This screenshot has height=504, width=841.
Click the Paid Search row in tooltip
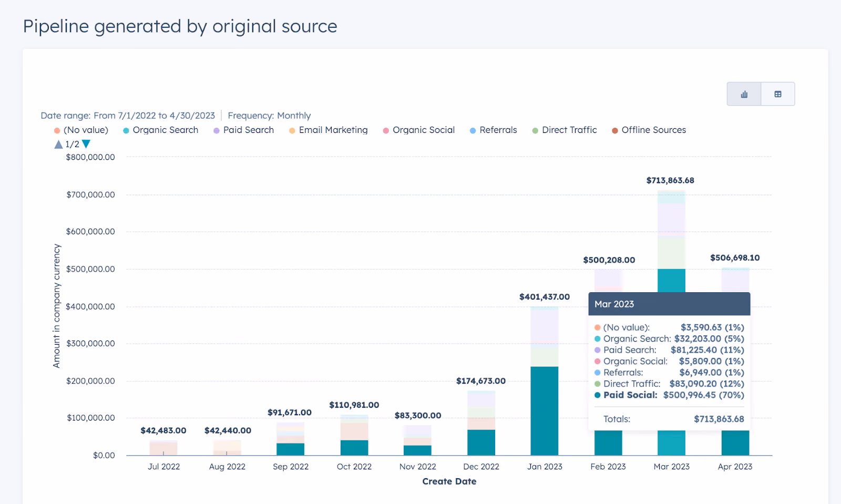click(x=670, y=350)
